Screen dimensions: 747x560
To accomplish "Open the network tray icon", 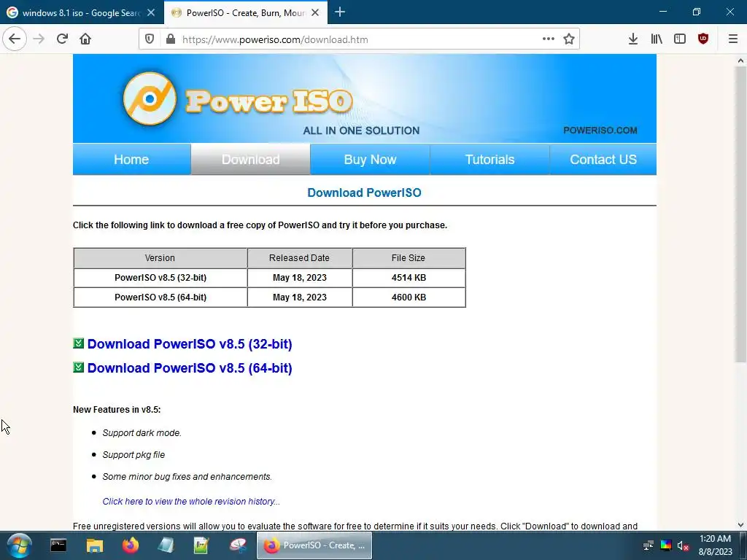I will (x=649, y=545).
